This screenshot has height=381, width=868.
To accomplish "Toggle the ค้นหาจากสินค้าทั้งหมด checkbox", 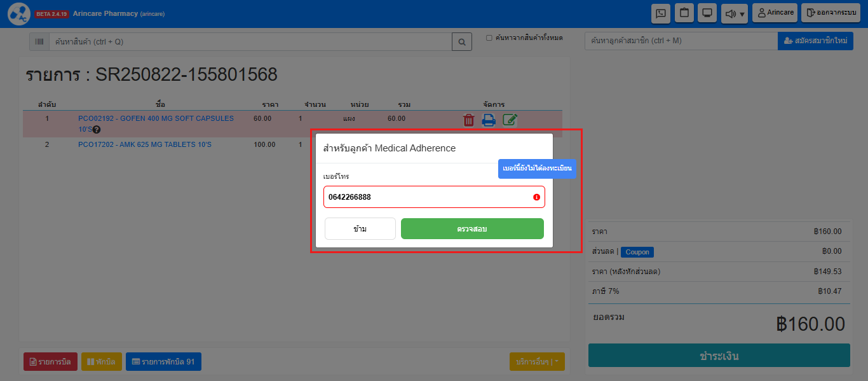I will click(x=489, y=38).
